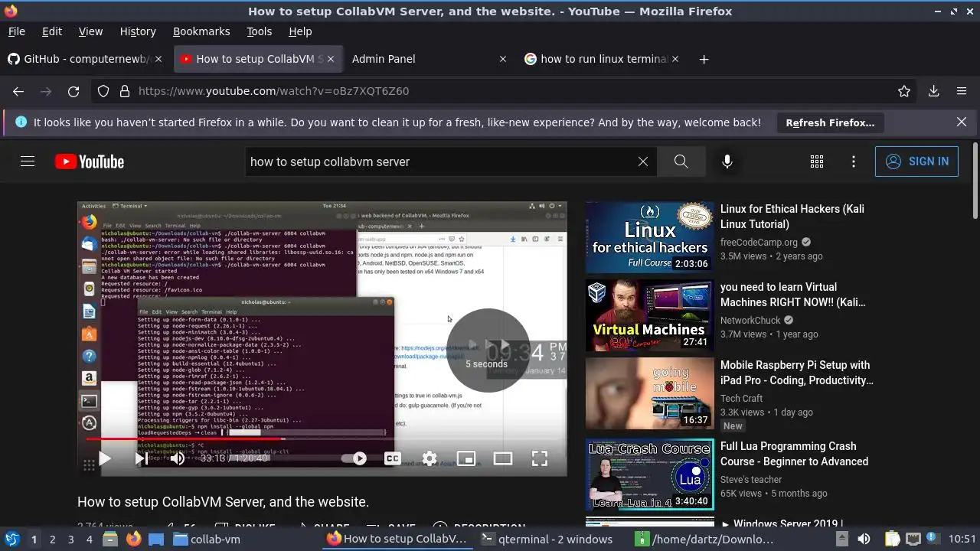Open Virtual Machines NetworkChuck thumbnail
The image size is (980, 551).
click(x=650, y=315)
